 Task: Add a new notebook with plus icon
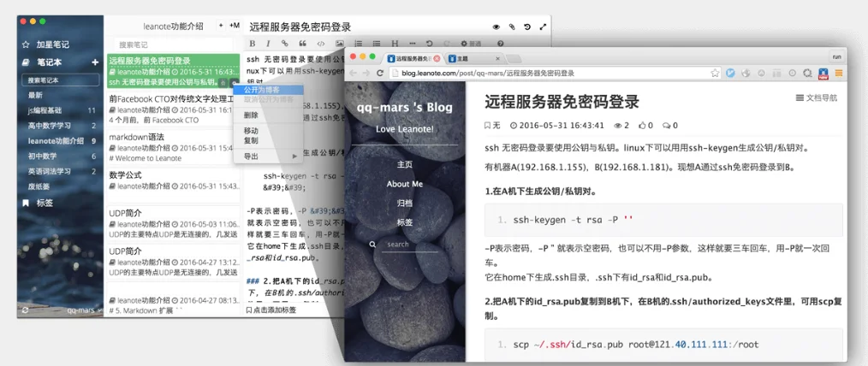[95, 62]
